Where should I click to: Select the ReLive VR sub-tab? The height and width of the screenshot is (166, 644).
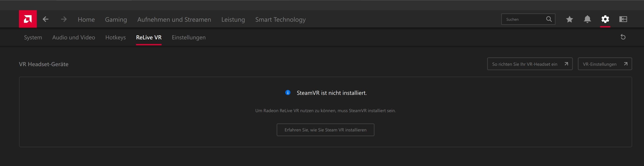point(149,37)
